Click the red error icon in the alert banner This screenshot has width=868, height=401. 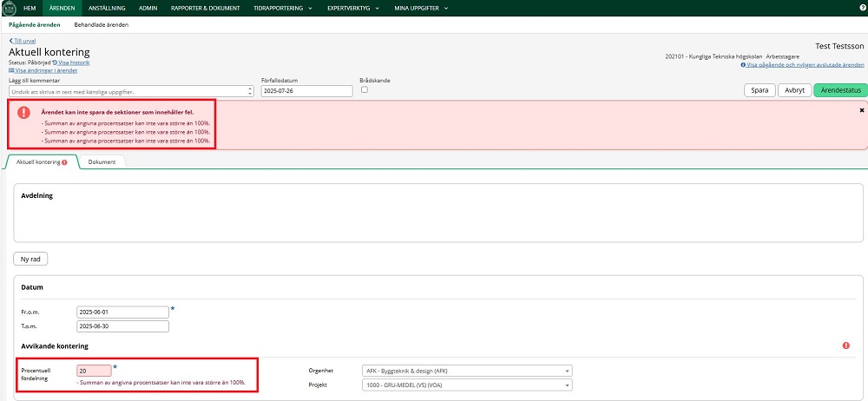[x=23, y=113]
